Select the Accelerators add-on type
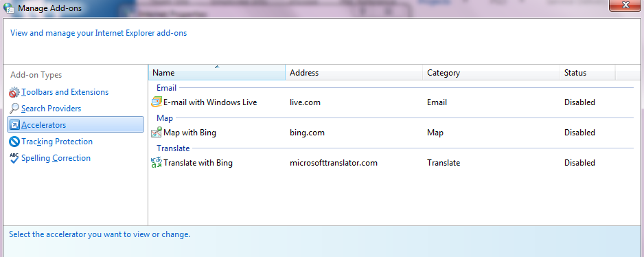This screenshot has width=644, height=257. pos(76,124)
